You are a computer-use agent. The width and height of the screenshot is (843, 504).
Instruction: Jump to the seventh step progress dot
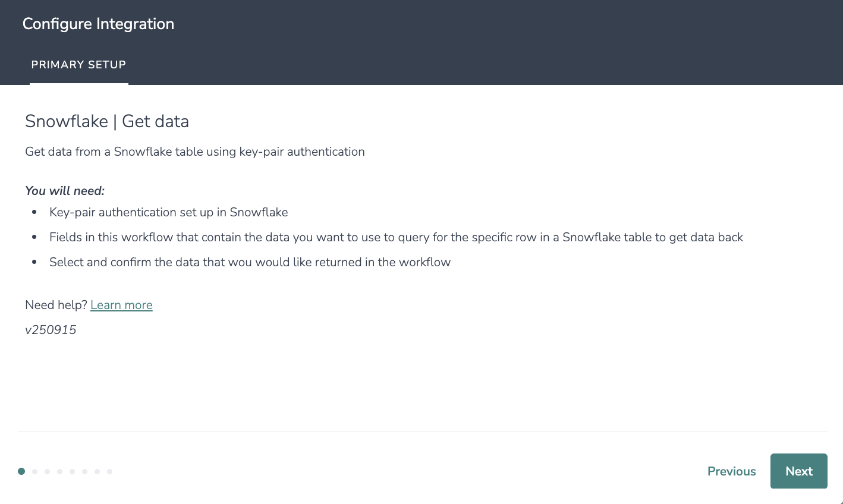tap(97, 471)
